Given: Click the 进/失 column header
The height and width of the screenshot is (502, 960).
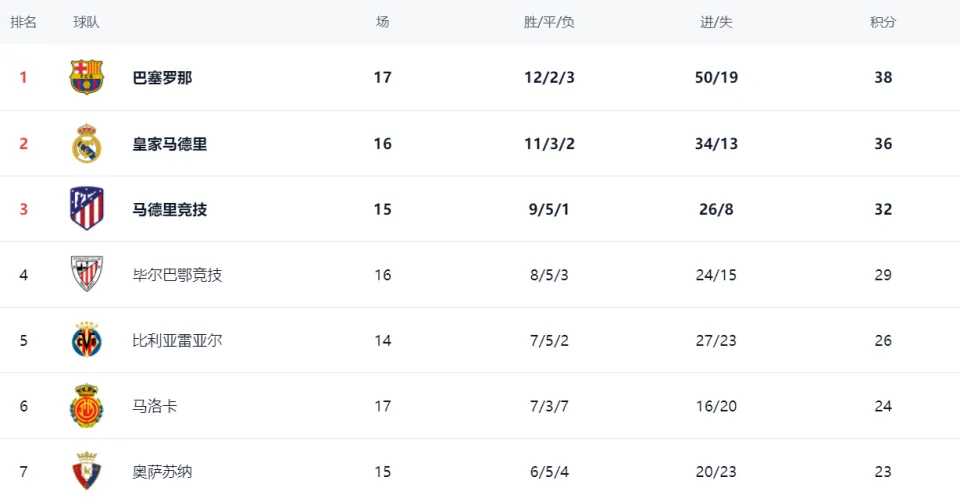Looking at the screenshot, I should click(716, 22).
